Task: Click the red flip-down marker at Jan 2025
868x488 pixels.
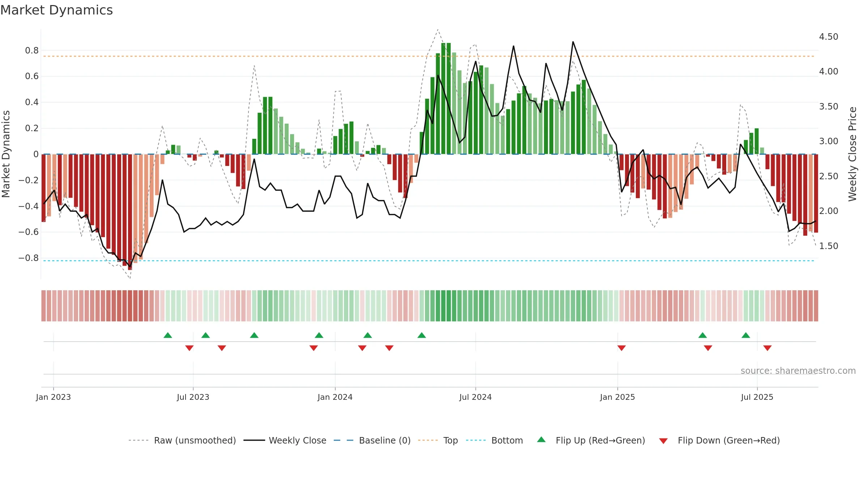Action: tap(621, 348)
